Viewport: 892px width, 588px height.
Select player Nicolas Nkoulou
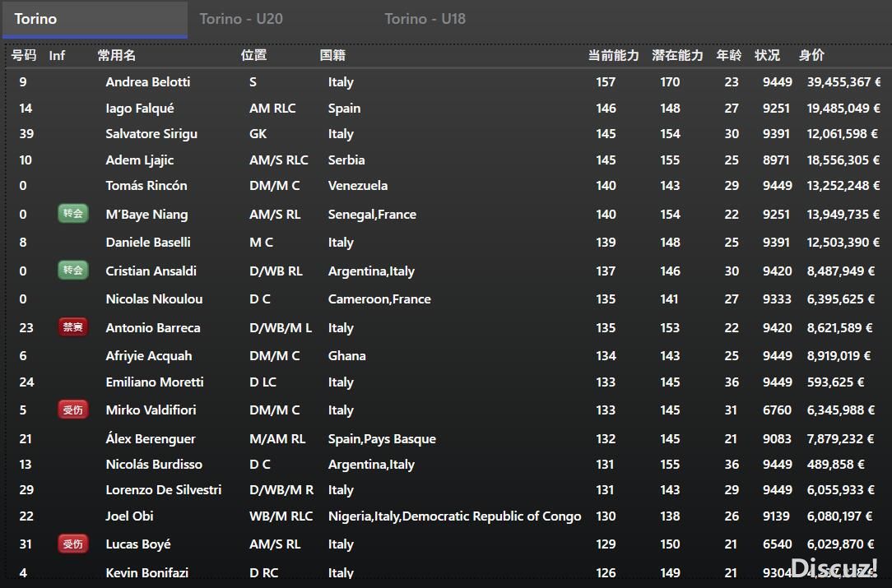[154, 299]
